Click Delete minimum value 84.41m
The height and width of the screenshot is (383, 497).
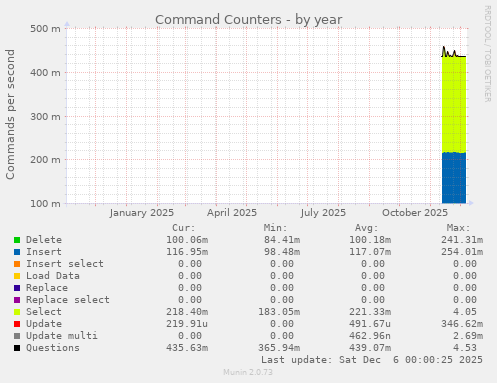(282, 240)
